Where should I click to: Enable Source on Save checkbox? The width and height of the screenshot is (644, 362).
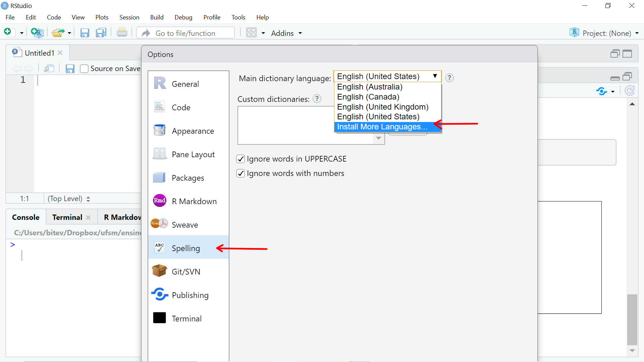tap(84, 68)
